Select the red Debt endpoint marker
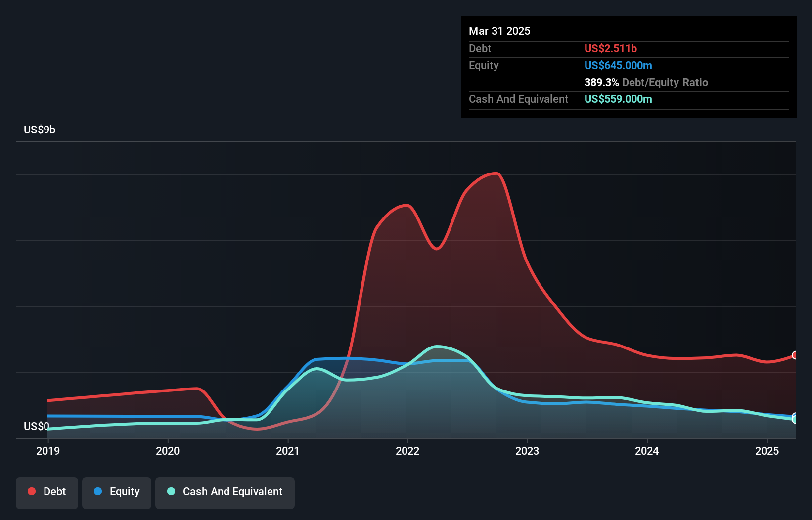Screen dimensions: 812x520 pyautogui.click(x=795, y=355)
